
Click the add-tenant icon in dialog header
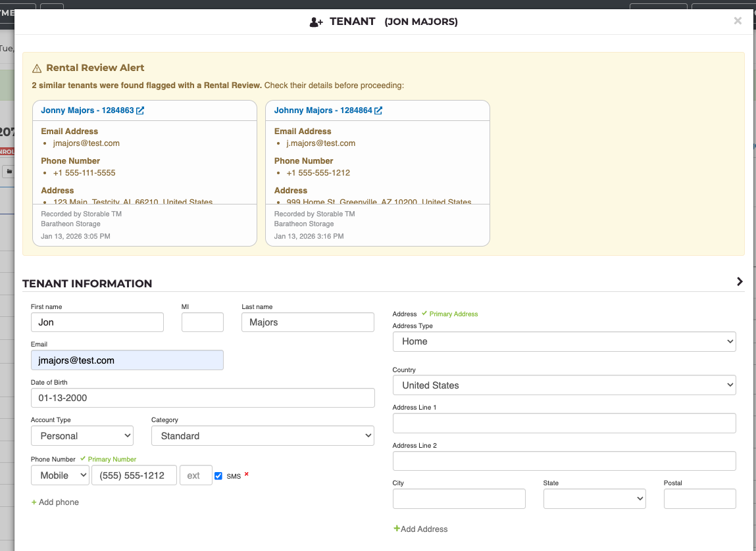(x=316, y=22)
